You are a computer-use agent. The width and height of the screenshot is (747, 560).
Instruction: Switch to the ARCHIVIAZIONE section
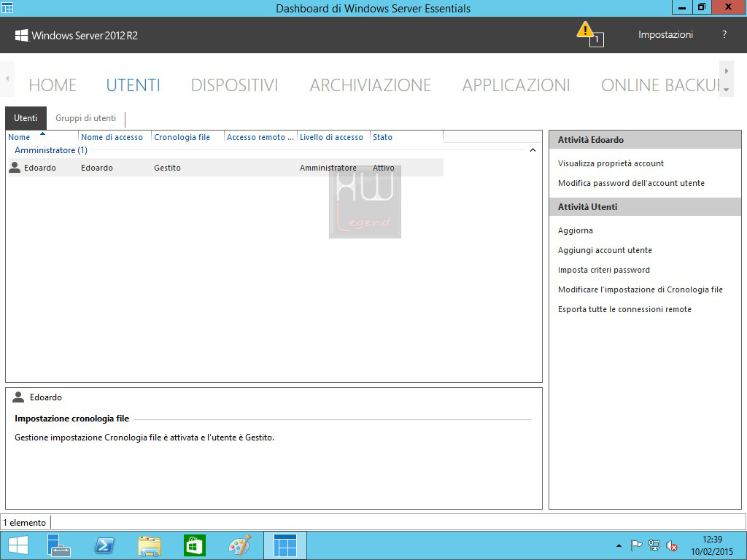coord(370,85)
